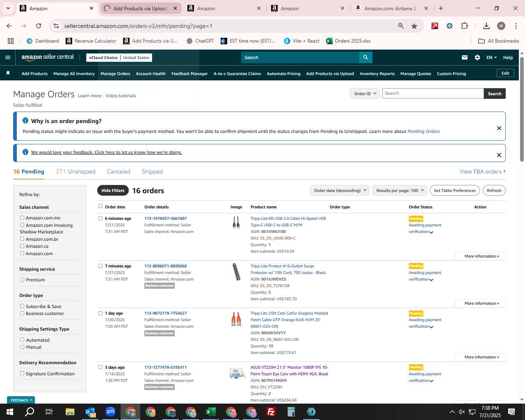The height and width of the screenshot is (420, 525).
Task: Open Calculator from the taskbar
Action: click(291, 412)
